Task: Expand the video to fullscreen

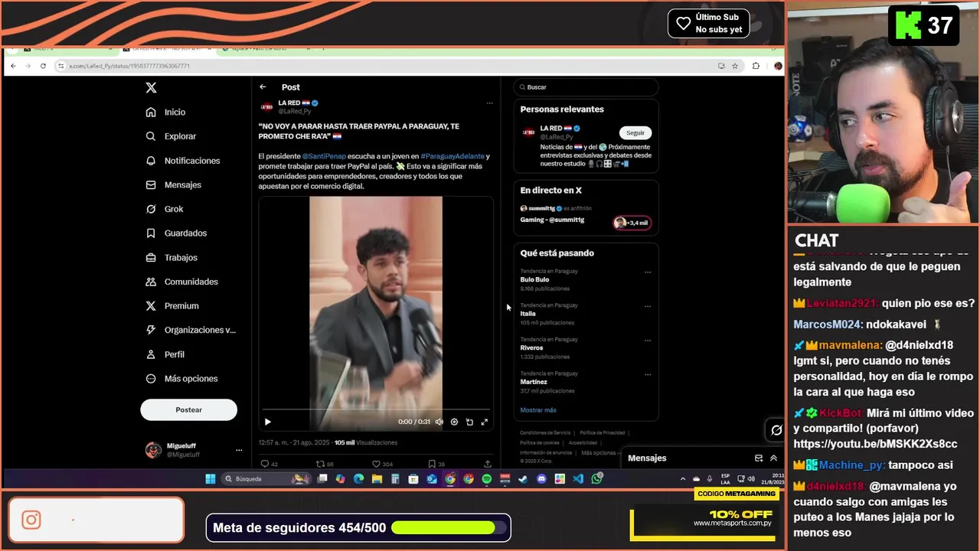Action: [x=484, y=422]
